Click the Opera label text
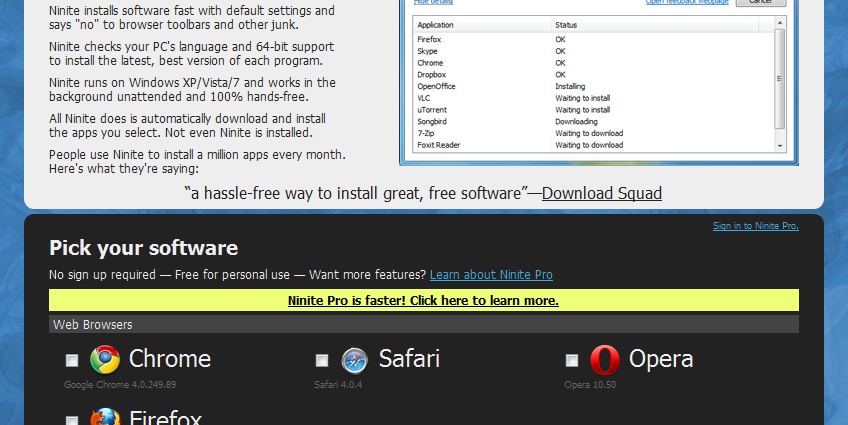848x425 pixels. click(x=661, y=360)
